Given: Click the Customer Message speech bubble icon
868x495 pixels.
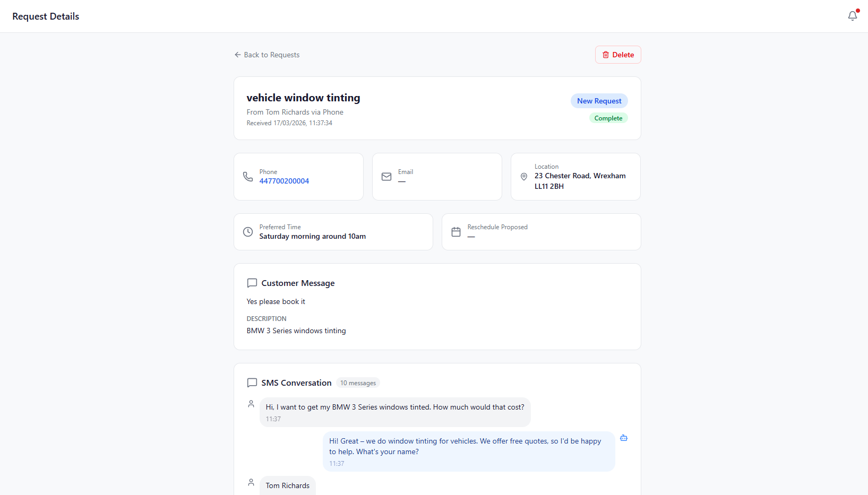Looking at the screenshot, I should pos(252,283).
